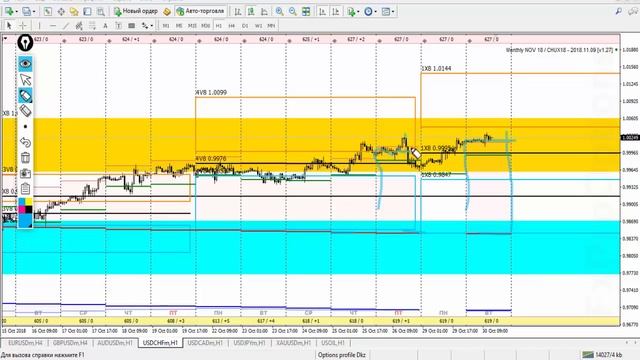Open the search magnifier in top right
Screen dimensions: 640x360
[619, 11]
